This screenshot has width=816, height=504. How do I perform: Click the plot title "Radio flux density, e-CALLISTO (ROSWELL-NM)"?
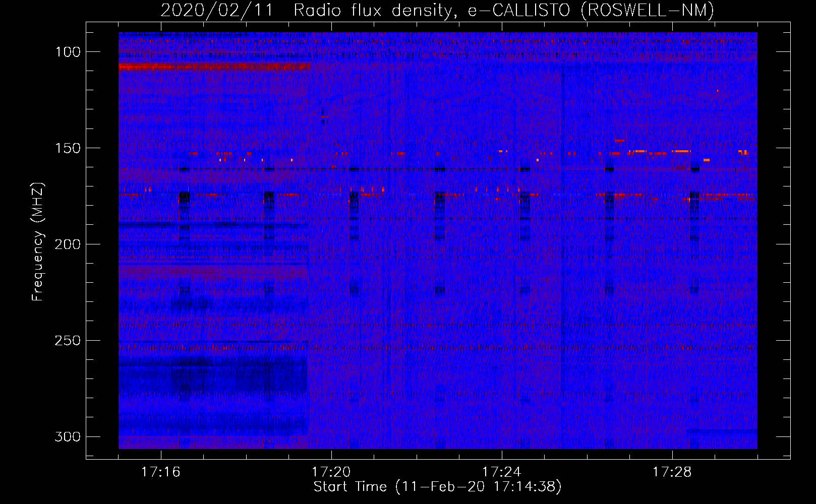click(x=504, y=11)
